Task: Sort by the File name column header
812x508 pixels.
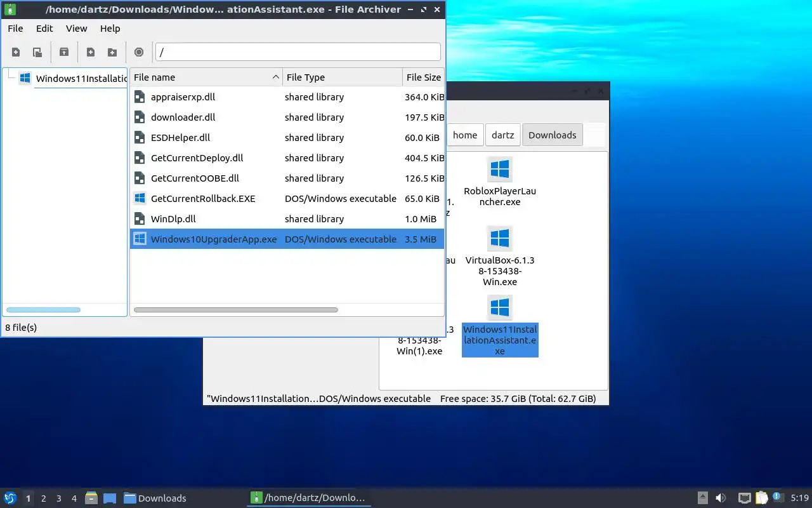Action: [x=206, y=77]
